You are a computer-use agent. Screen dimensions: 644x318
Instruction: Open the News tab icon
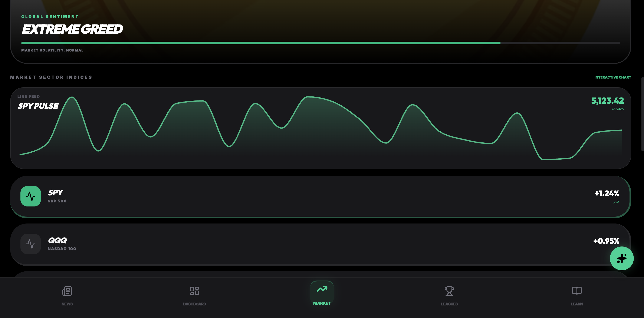tap(67, 291)
